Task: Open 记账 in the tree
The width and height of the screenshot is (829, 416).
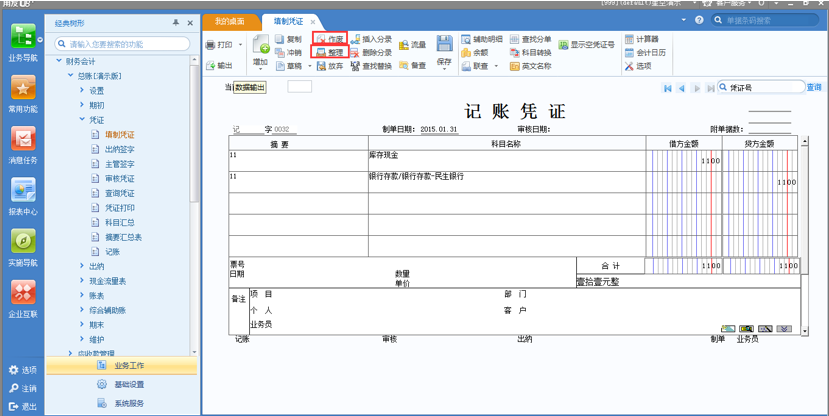Action: coord(112,252)
